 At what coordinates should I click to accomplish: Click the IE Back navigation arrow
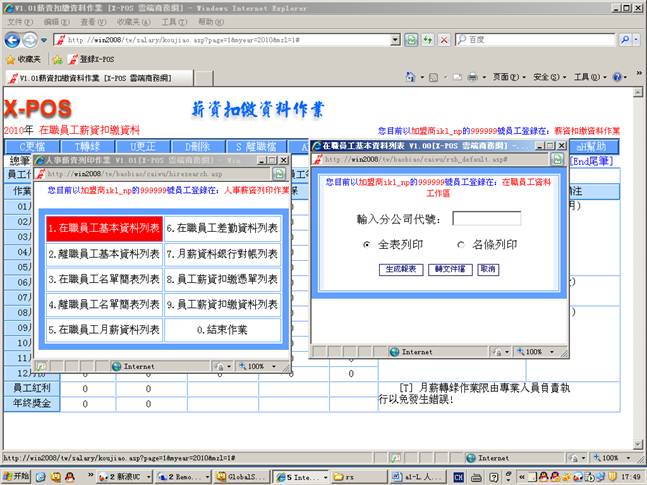(x=12, y=39)
